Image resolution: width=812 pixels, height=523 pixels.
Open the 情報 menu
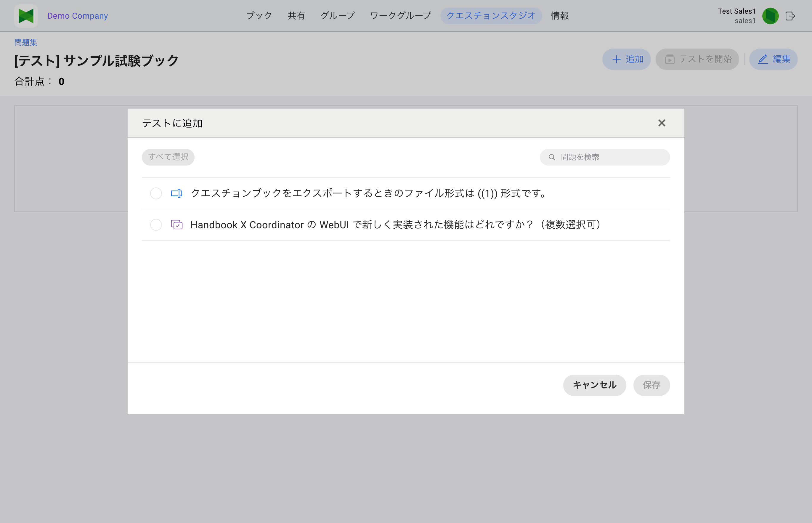pyautogui.click(x=560, y=16)
